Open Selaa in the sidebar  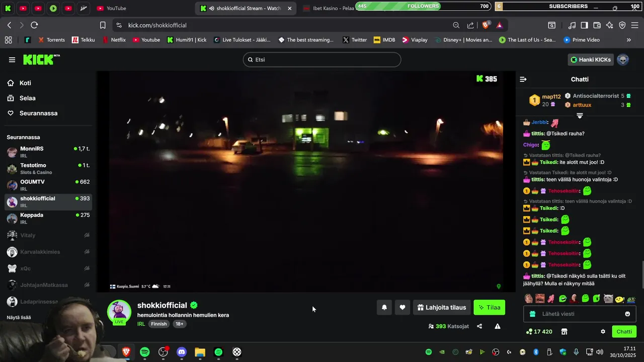(27, 98)
